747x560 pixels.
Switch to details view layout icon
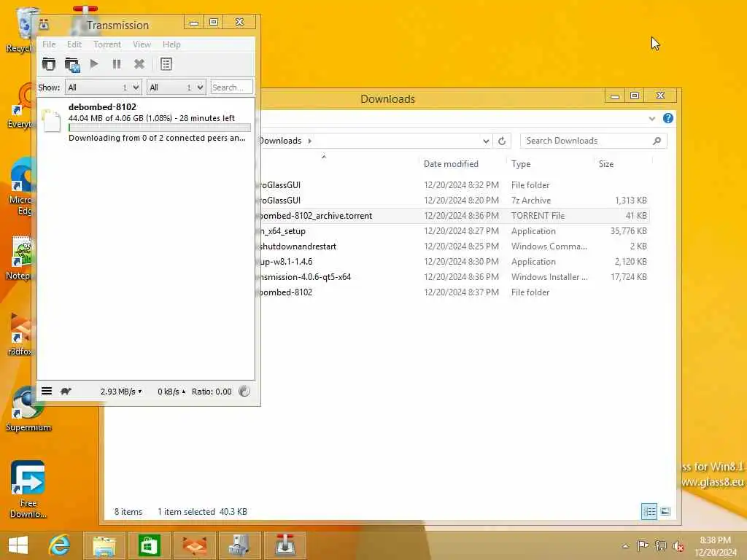[649, 511]
